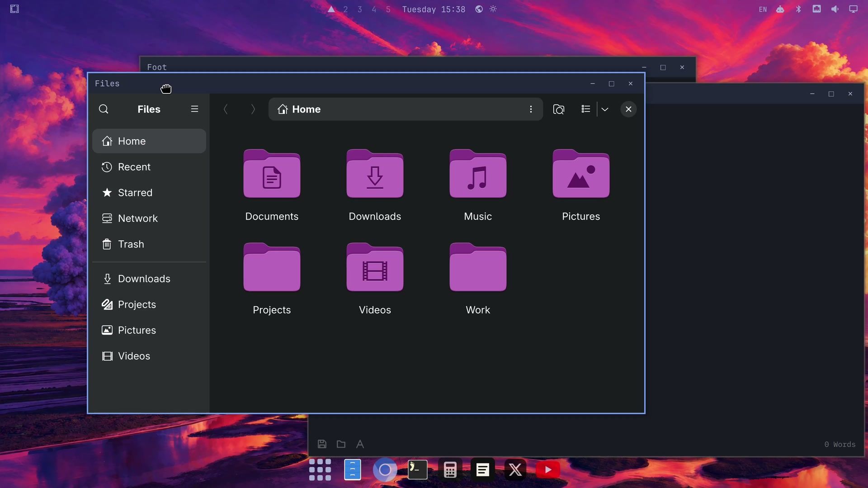Click the 0 Words counter in editor

coord(840,445)
